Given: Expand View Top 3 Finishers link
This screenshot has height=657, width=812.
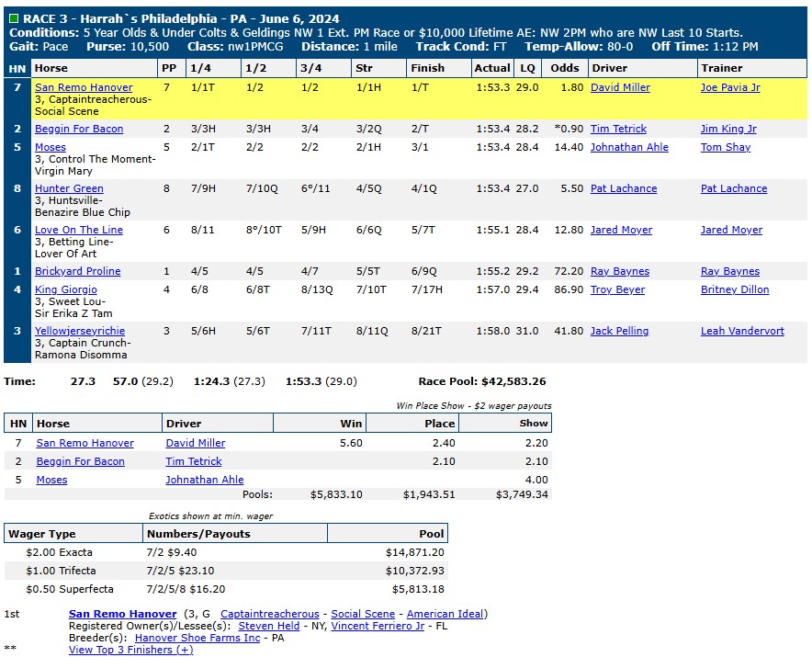Looking at the screenshot, I should pyautogui.click(x=131, y=650).
